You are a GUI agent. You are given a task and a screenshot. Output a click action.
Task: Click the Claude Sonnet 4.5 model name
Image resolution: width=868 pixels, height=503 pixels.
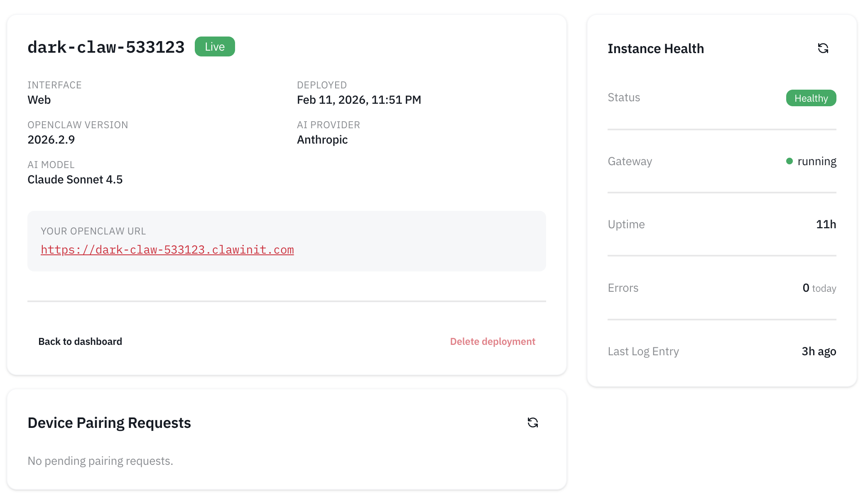pos(75,179)
